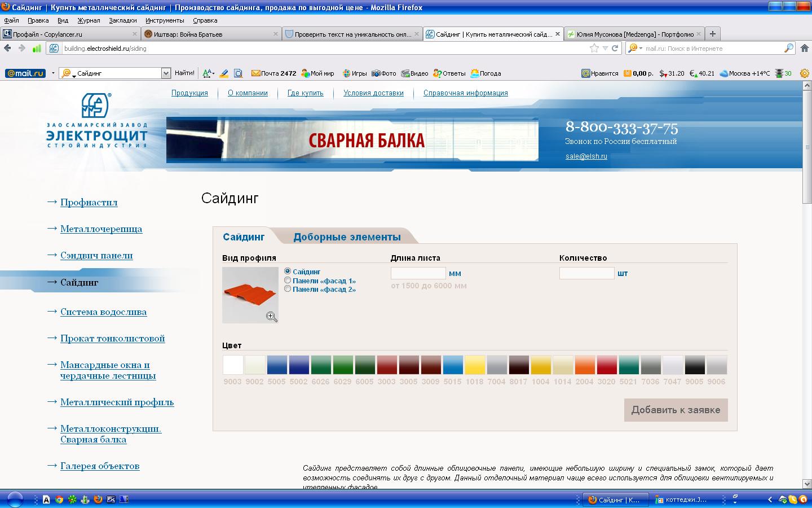812x508 pixels.
Task: Select the Панели «фасад 2» radio button
Action: 288,288
